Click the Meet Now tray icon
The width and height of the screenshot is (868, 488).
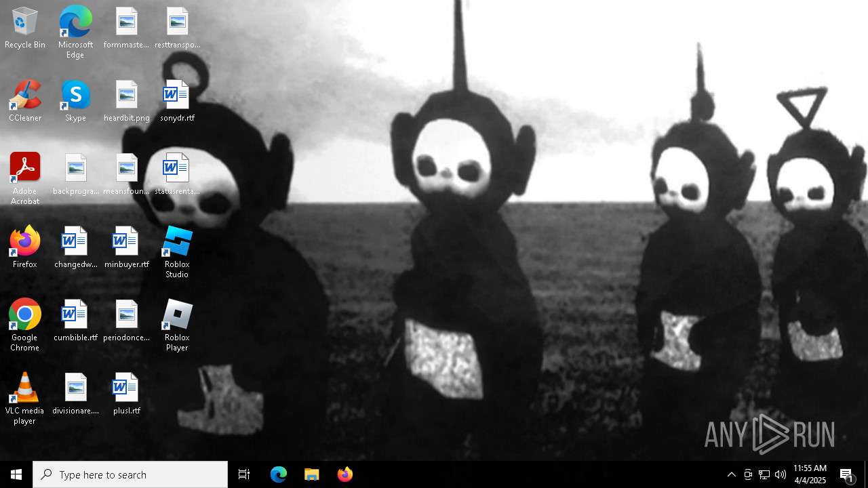tap(748, 474)
